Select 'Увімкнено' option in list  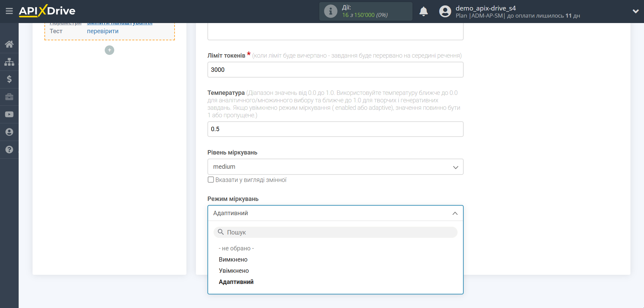234,271
